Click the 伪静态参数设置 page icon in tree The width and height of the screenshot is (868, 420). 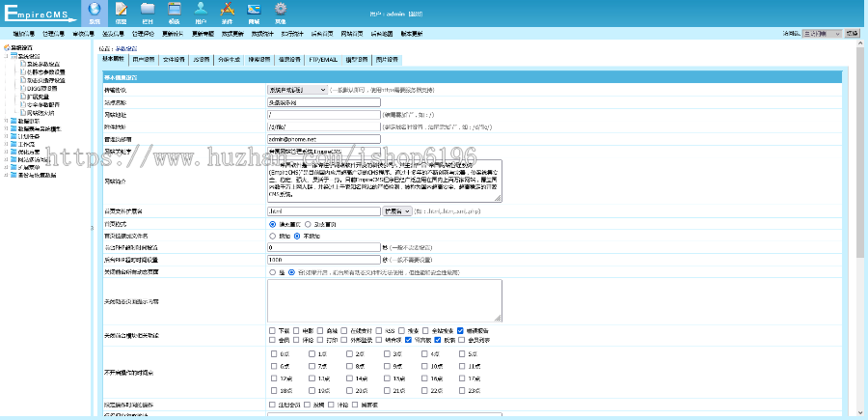[x=23, y=72]
